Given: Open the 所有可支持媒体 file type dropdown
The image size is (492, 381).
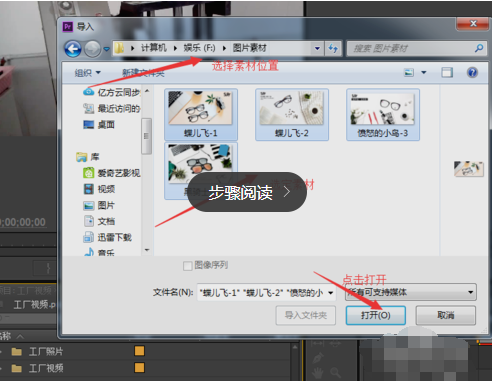Looking at the screenshot, I should click(411, 292).
